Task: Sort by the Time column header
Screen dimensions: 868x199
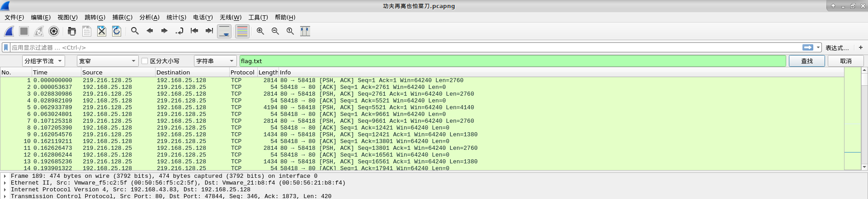Action: pyautogui.click(x=56, y=72)
